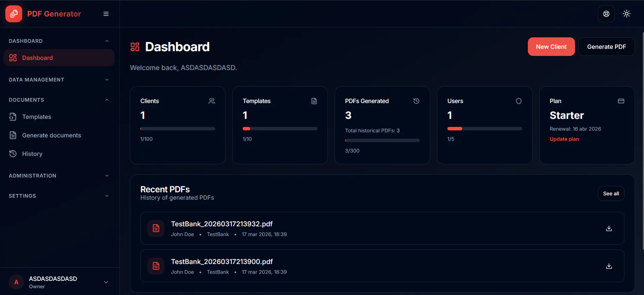Click the Dashboard grid icon in the sidebar

click(x=13, y=58)
